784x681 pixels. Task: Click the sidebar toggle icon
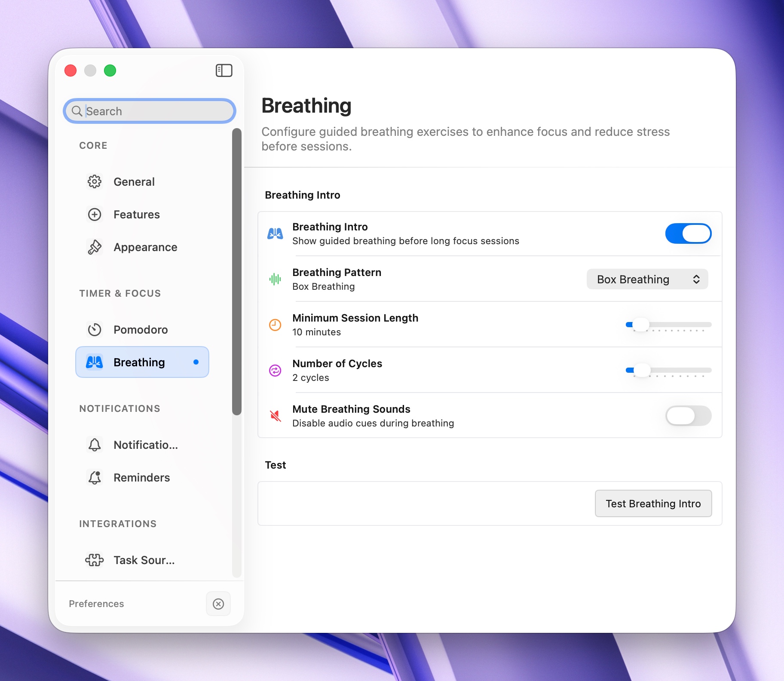click(x=224, y=71)
